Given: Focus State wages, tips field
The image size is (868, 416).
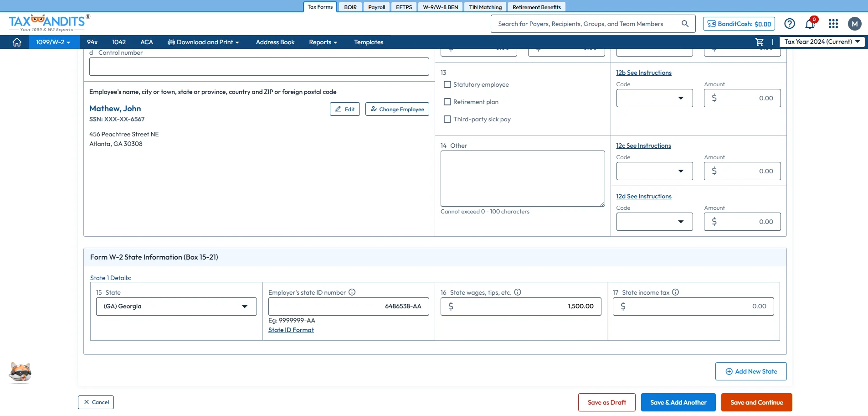Looking at the screenshot, I should point(521,307).
